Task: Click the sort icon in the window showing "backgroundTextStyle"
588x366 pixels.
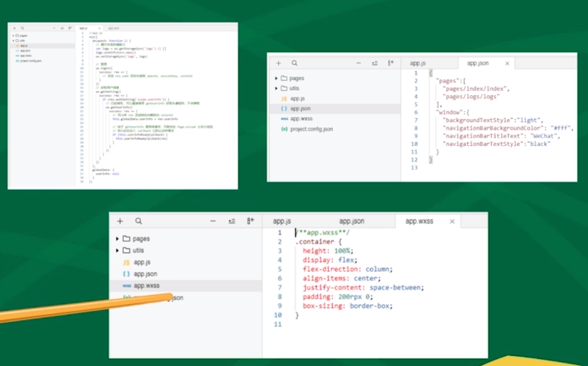Action: click(375, 63)
